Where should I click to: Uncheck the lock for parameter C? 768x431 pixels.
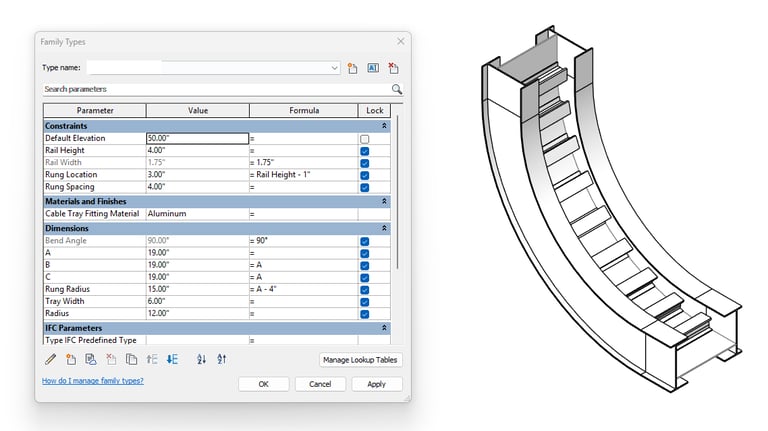365,278
